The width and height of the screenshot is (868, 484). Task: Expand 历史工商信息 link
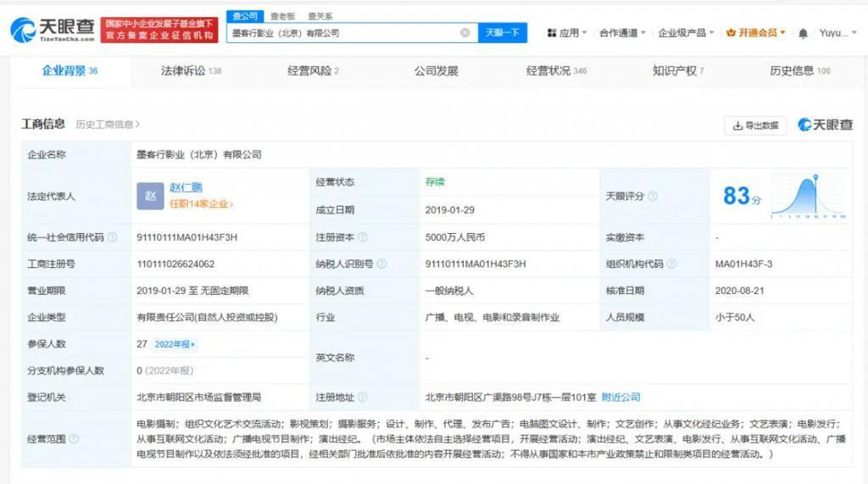point(108,125)
